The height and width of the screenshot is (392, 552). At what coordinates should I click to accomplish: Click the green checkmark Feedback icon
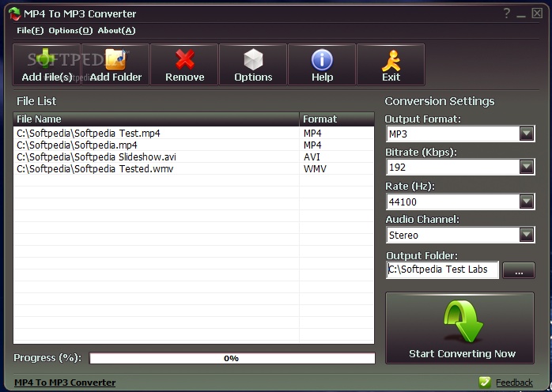click(x=485, y=383)
